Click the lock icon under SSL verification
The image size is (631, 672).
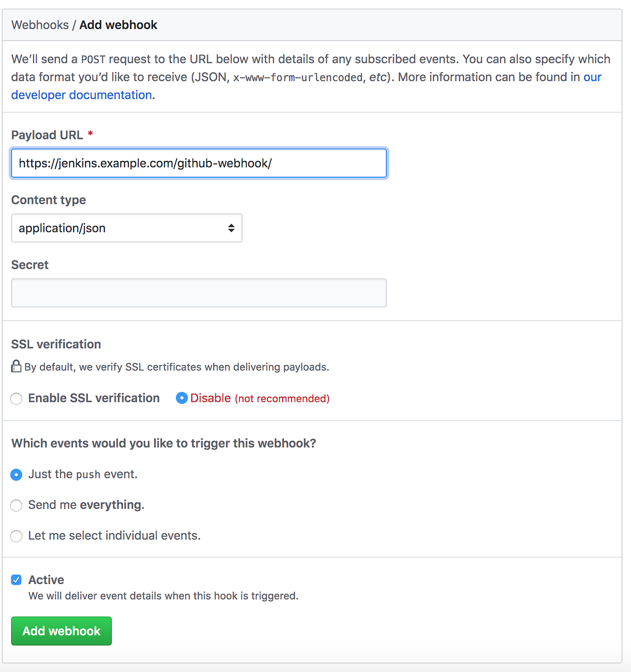pyautogui.click(x=16, y=366)
